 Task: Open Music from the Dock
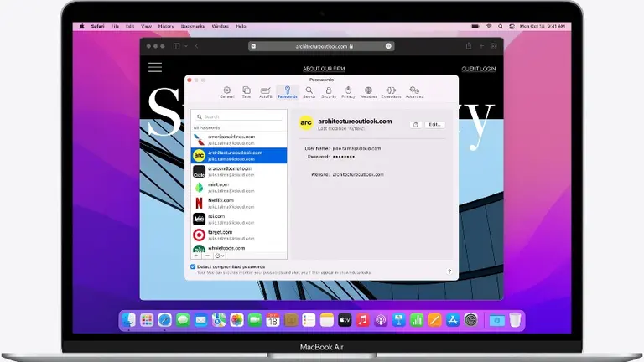(362, 320)
